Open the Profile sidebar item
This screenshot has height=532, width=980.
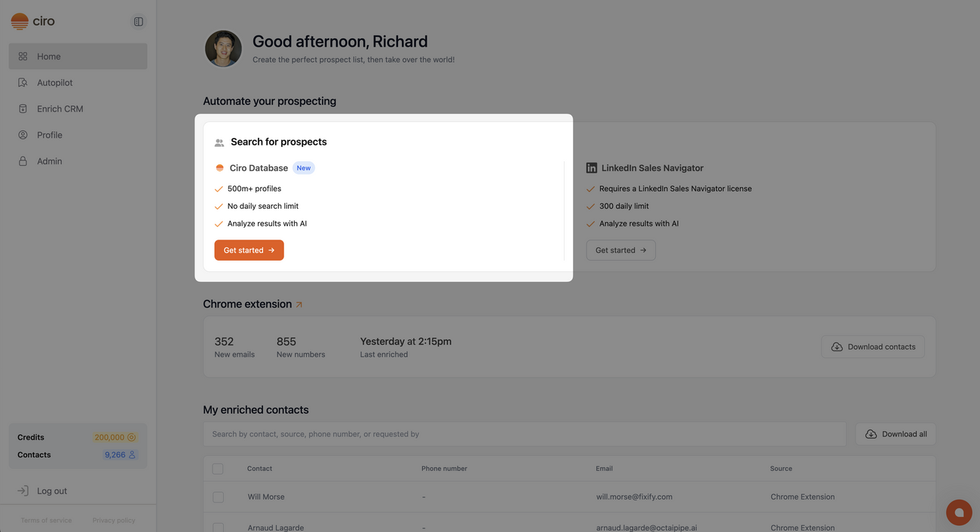coord(49,135)
